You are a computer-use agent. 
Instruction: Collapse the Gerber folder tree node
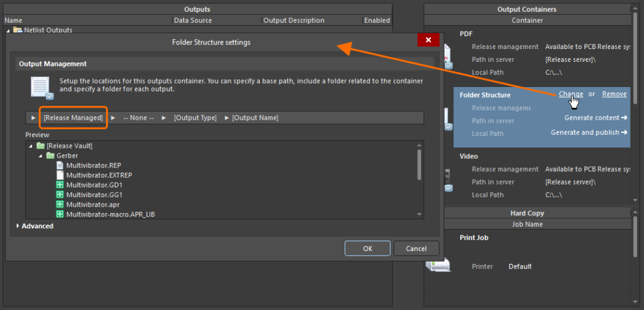click(40, 156)
